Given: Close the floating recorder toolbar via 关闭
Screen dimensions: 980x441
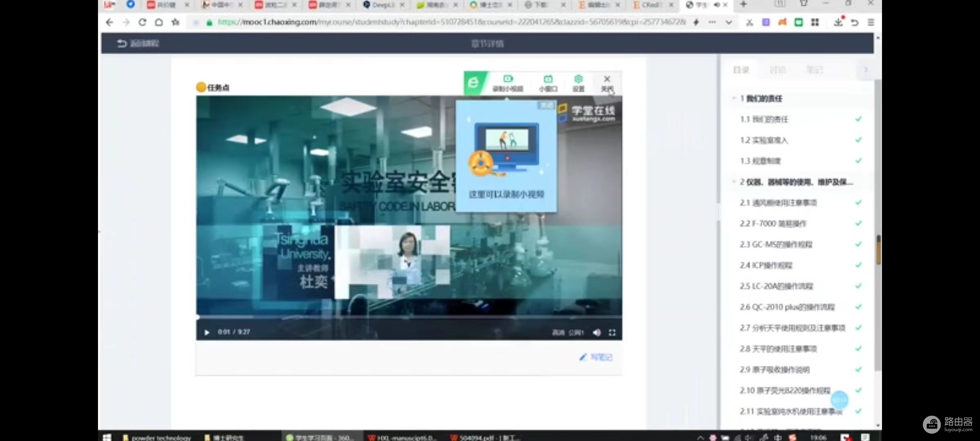Looking at the screenshot, I should click(x=607, y=83).
